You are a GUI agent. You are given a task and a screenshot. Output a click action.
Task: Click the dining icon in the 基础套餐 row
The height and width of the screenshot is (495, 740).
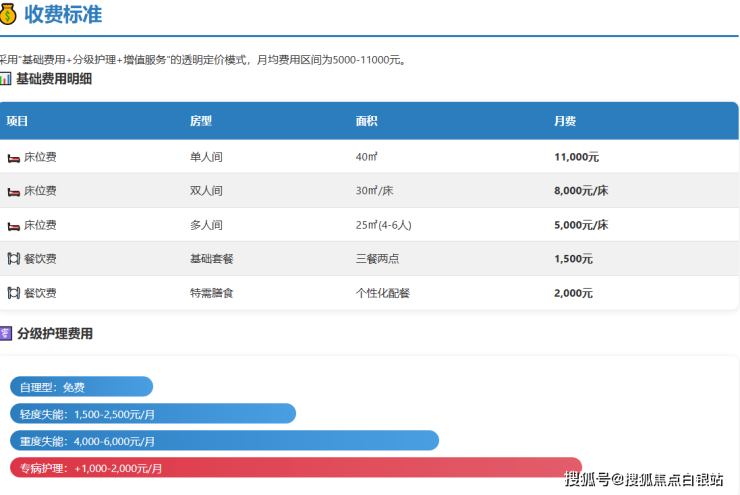click(14, 259)
